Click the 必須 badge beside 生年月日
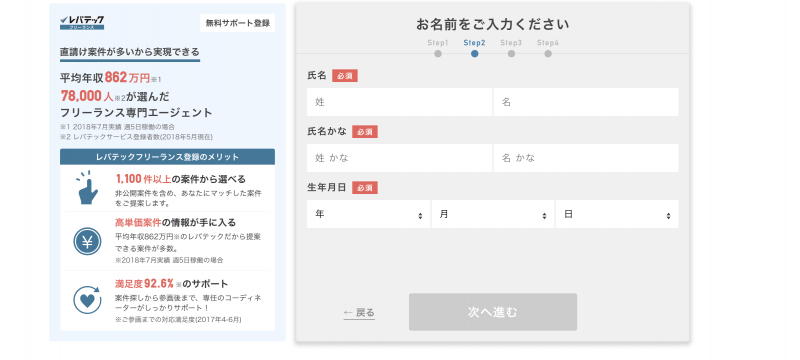The width and height of the screenshot is (800, 360). point(365,188)
